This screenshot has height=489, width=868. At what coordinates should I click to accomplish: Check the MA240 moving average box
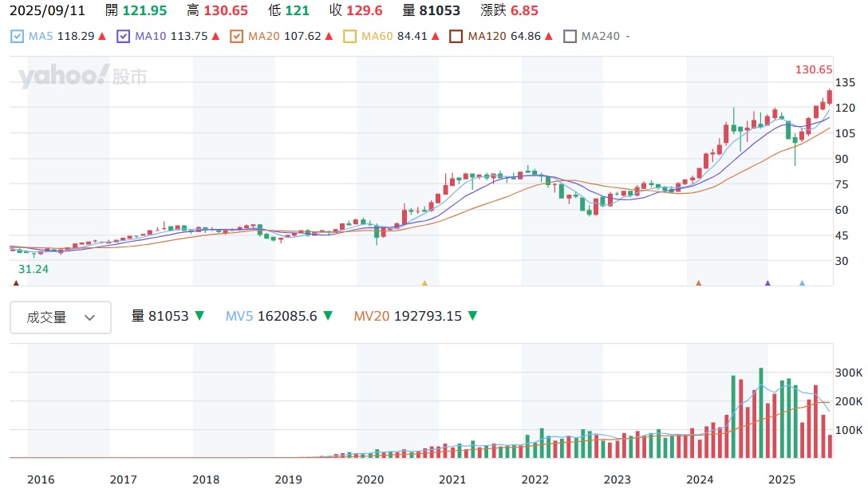tap(569, 37)
